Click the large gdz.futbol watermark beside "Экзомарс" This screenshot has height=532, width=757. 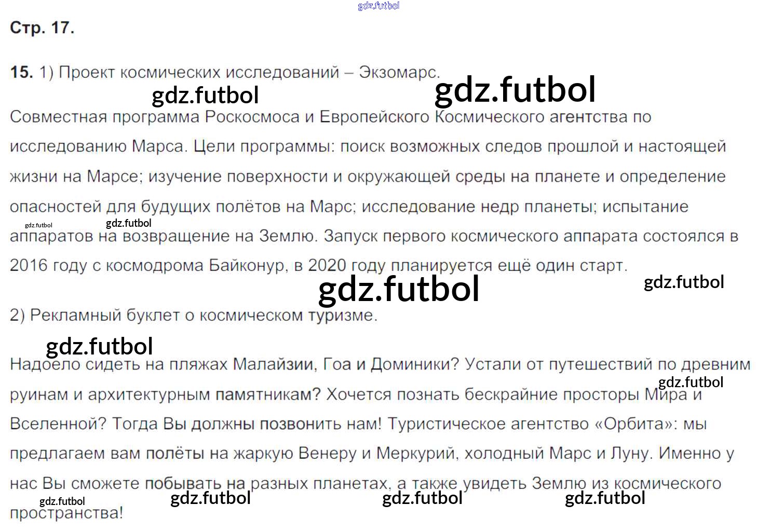tap(515, 89)
